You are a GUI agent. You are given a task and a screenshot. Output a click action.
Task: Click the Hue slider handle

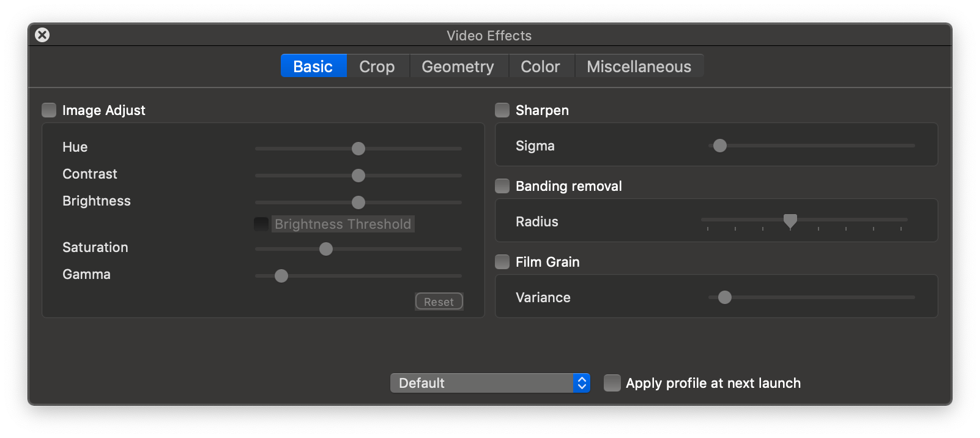click(x=358, y=149)
